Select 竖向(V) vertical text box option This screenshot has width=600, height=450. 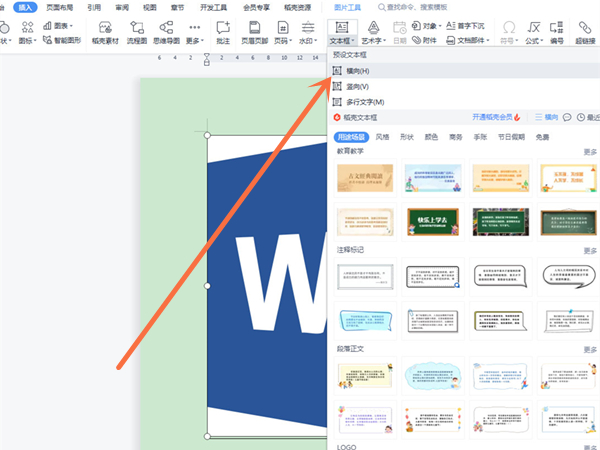point(357,87)
